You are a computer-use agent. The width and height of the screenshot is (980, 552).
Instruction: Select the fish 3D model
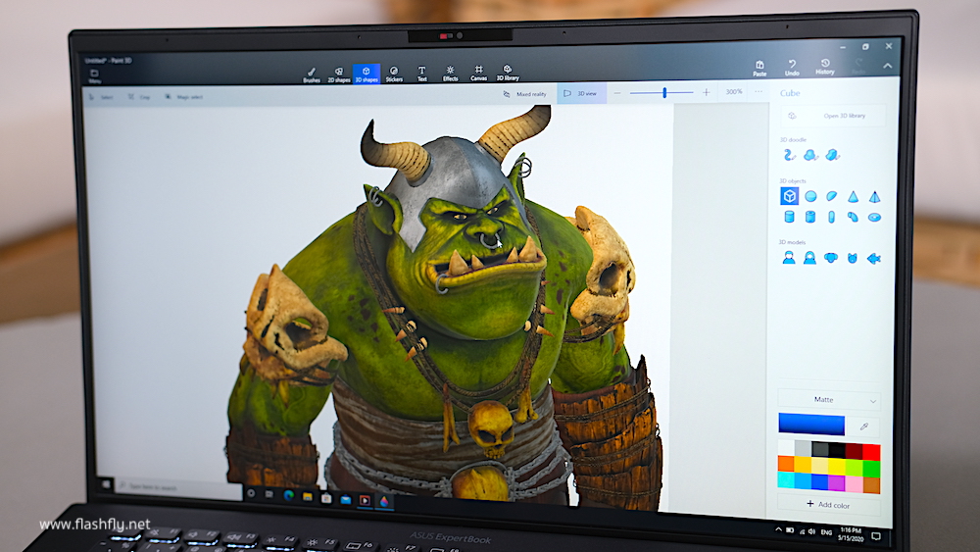click(x=873, y=259)
